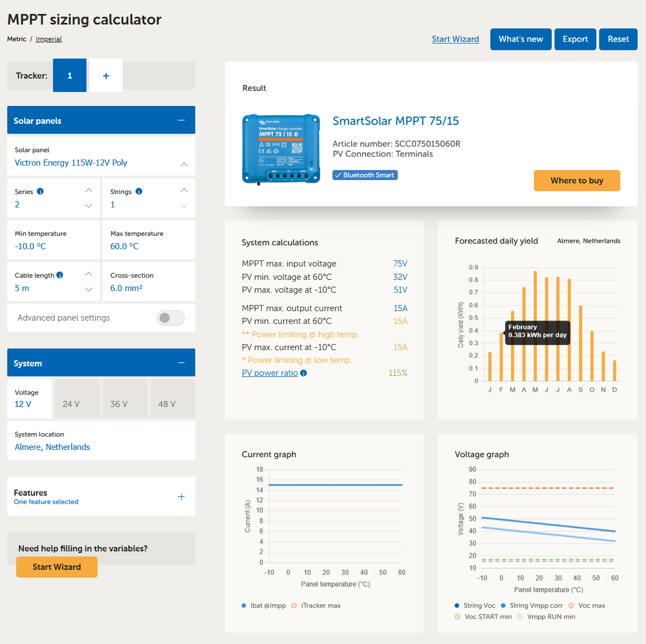The height and width of the screenshot is (644, 646).
Task: Click the December bar in yield chart
Action: coord(615,371)
